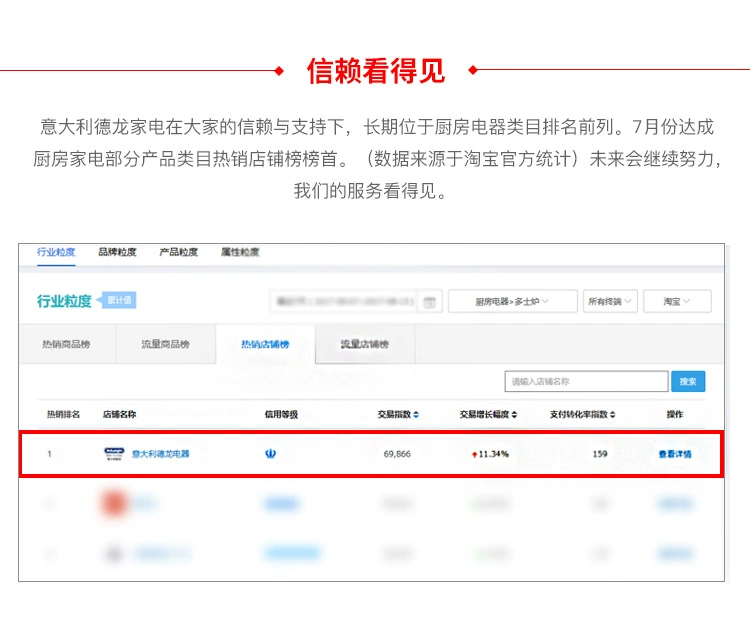Click the 累计值 badge

pyautogui.click(x=117, y=300)
